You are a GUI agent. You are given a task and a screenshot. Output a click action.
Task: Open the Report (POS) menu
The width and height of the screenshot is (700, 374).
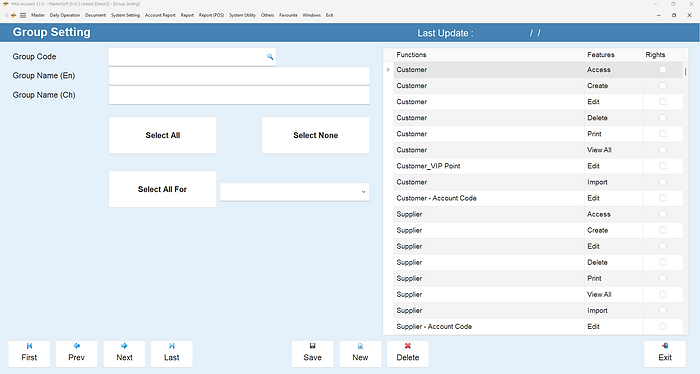[x=212, y=15]
